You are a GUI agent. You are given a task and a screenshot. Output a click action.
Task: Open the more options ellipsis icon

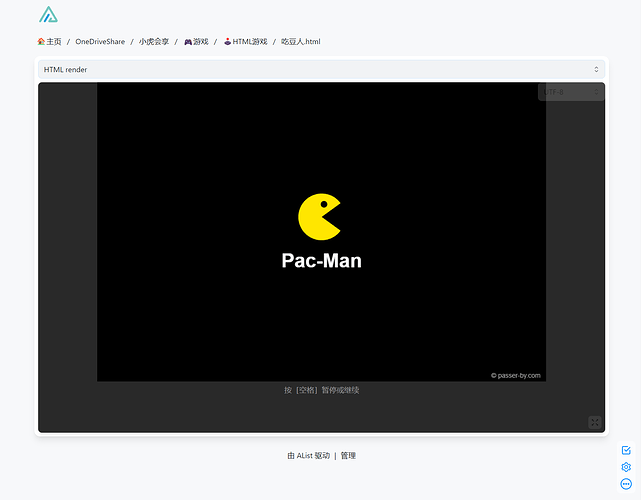(626, 484)
